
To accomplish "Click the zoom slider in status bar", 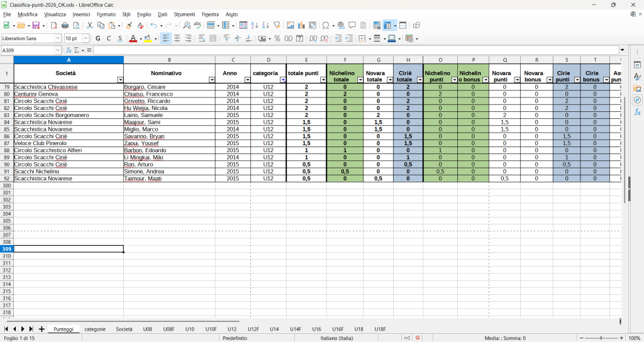I will click(x=601, y=338).
